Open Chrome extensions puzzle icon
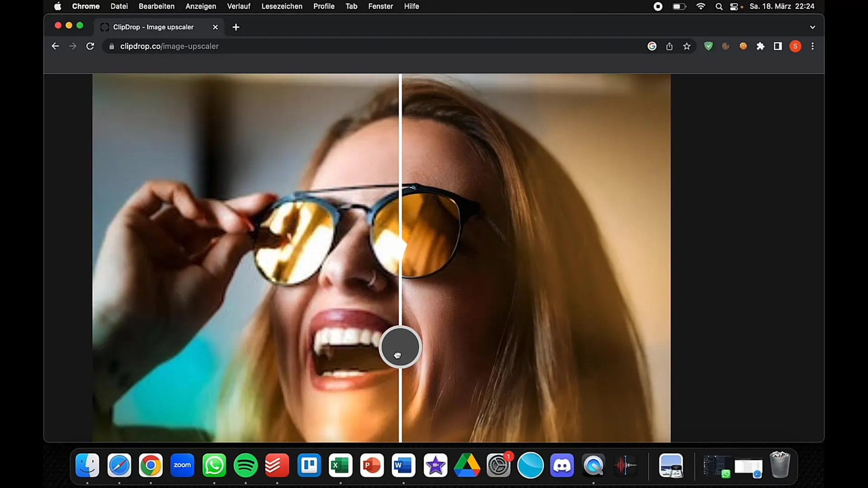 760,46
